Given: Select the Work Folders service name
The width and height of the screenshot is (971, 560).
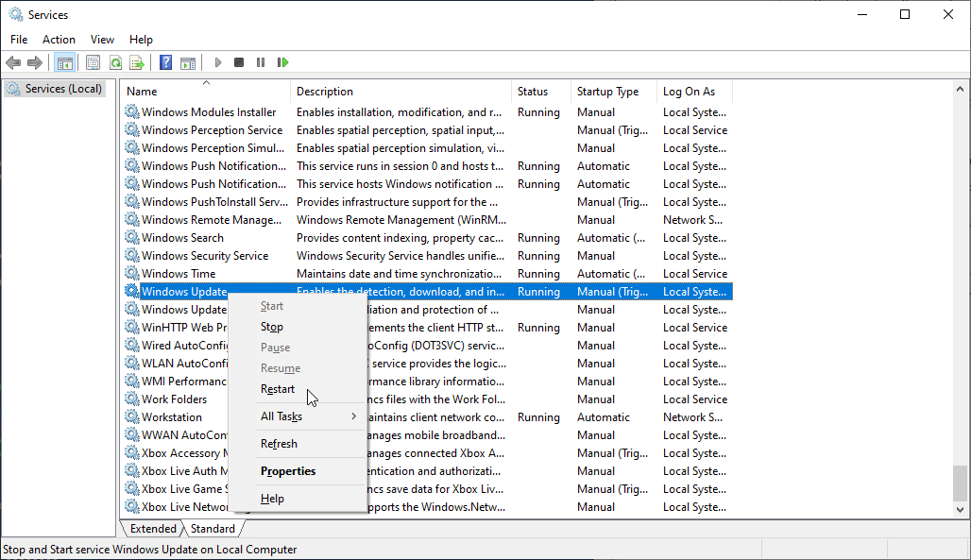Looking at the screenshot, I should tap(174, 399).
